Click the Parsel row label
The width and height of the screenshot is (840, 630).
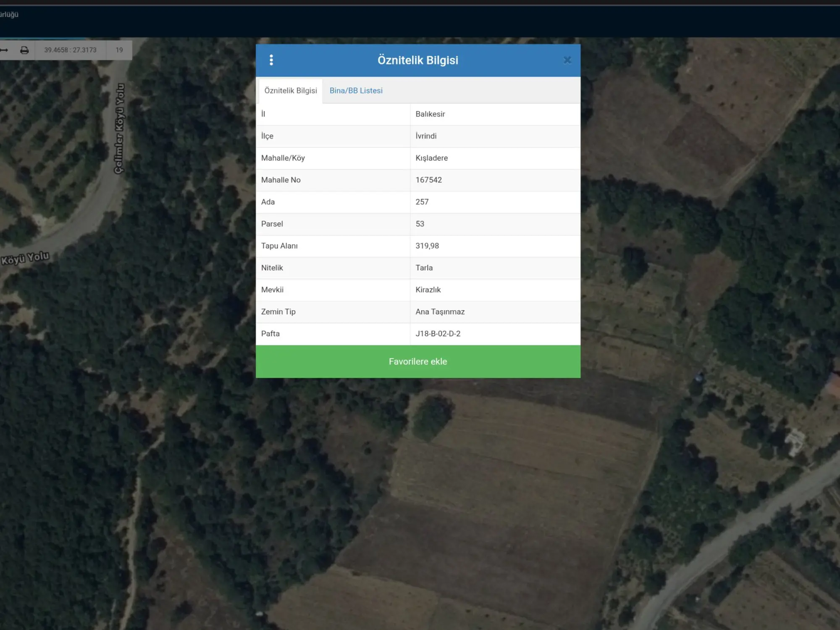(x=272, y=224)
